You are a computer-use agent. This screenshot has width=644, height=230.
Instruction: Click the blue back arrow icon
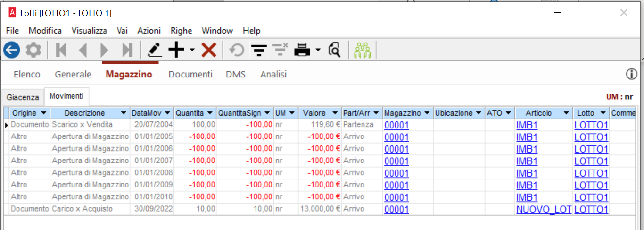[11, 50]
